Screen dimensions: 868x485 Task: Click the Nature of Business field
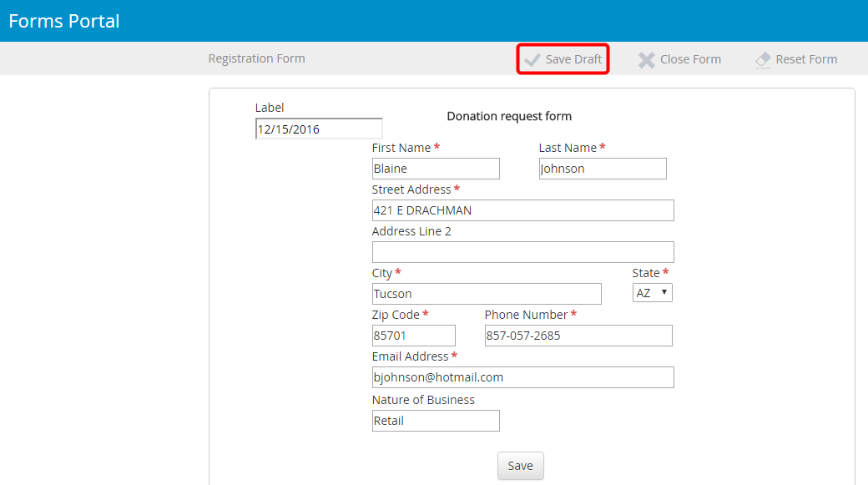coord(436,421)
